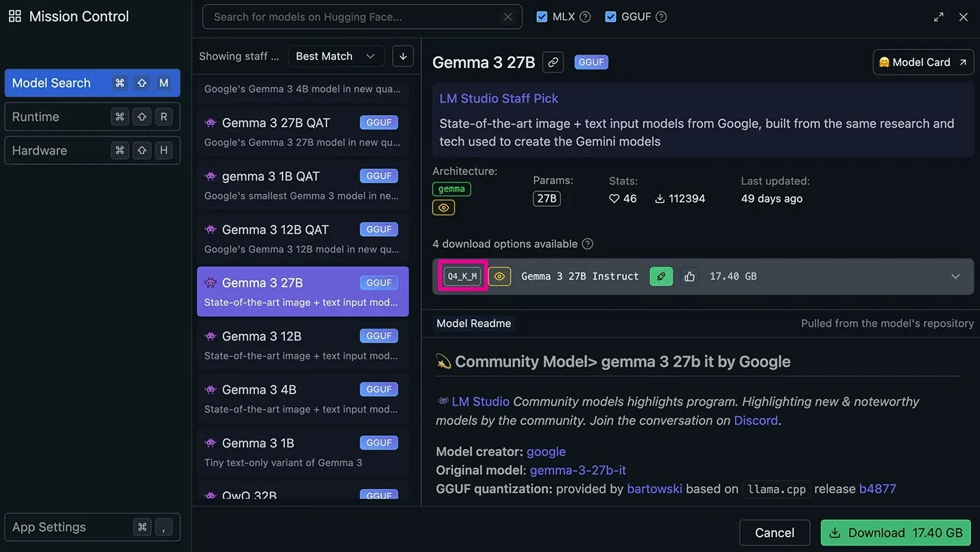This screenshot has height=552, width=980.
Task: Click the yellow vision eye badge under Architecture
Action: (444, 207)
